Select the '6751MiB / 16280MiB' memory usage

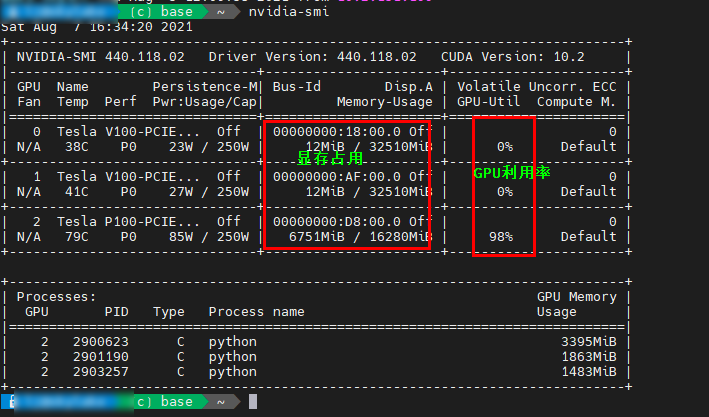click(361, 237)
